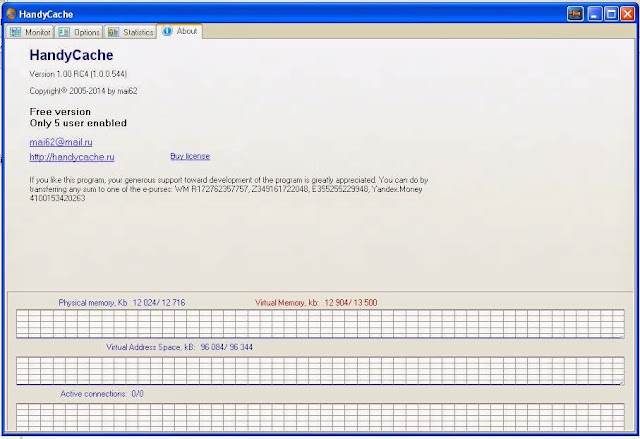Minimize the HandyCache window
Screen dimensions: 640x439
click(595, 14)
